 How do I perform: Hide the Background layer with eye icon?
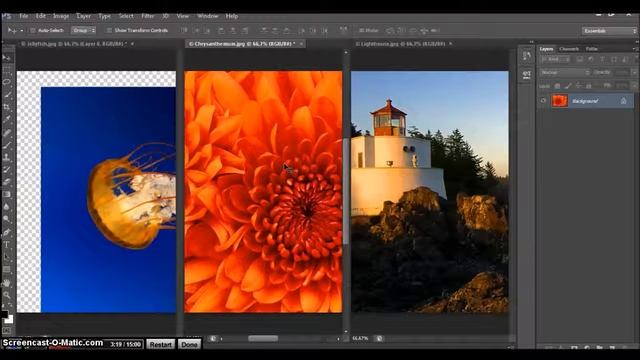tap(543, 101)
